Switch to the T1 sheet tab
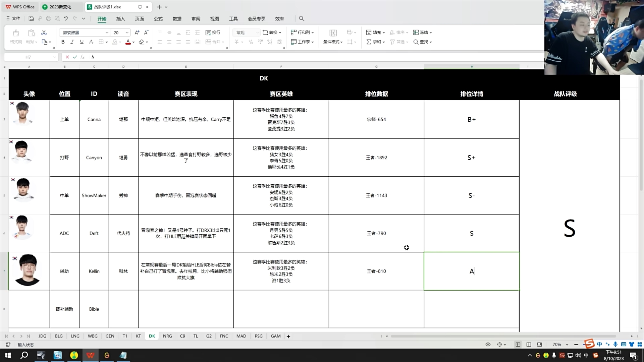 [125, 336]
